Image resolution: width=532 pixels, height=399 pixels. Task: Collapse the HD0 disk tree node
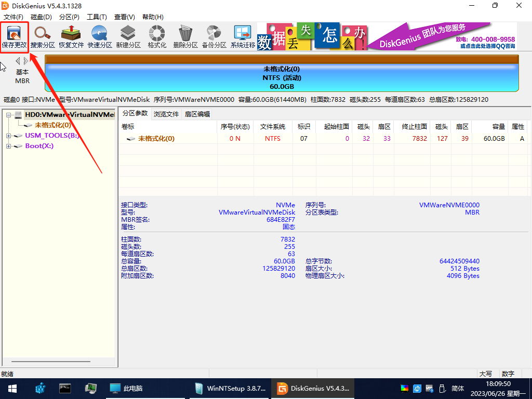click(x=8, y=115)
